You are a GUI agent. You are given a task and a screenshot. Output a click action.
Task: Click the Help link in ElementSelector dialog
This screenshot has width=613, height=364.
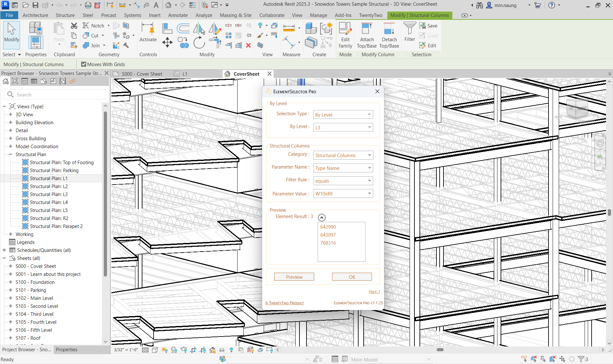(374, 292)
